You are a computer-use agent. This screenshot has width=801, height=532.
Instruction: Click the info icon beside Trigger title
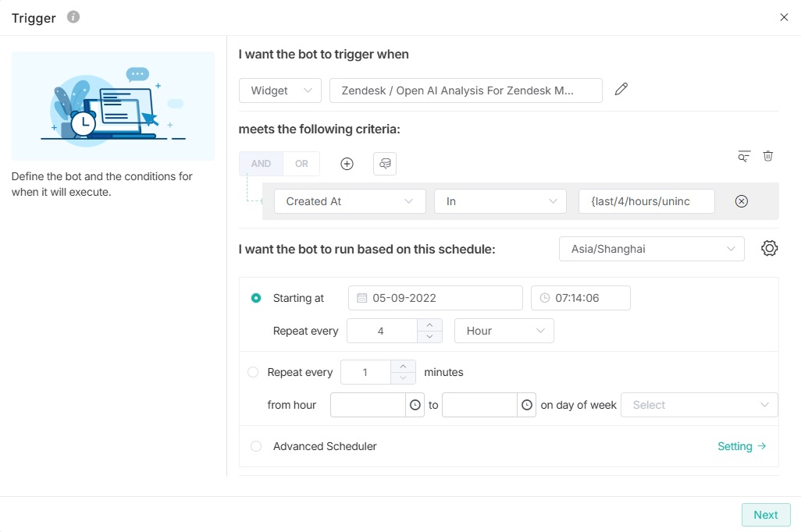coord(73,17)
